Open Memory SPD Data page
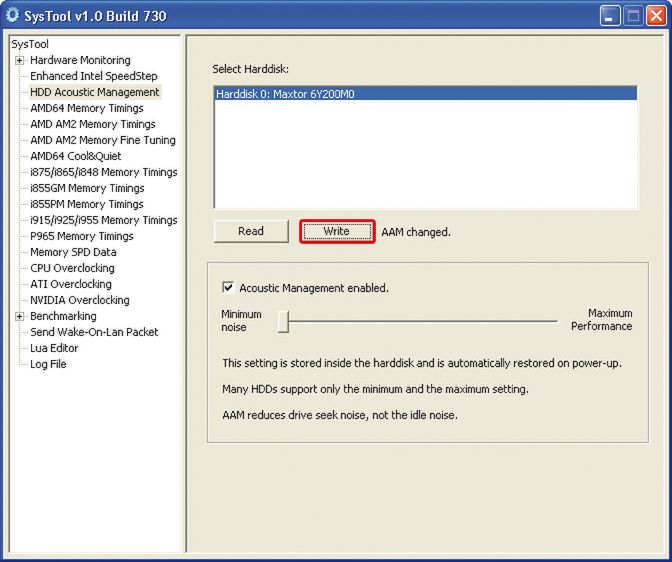Image resolution: width=672 pixels, height=562 pixels. [x=73, y=252]
